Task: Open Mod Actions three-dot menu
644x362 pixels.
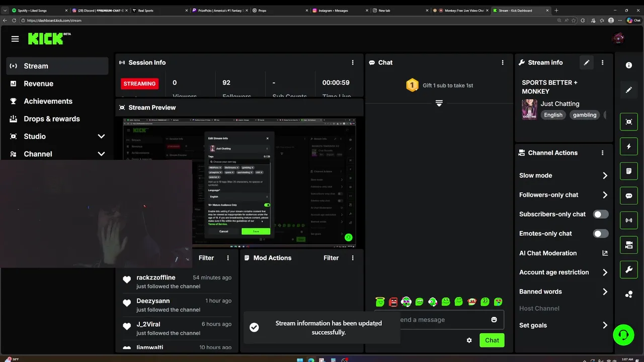Action: (353, 258)
